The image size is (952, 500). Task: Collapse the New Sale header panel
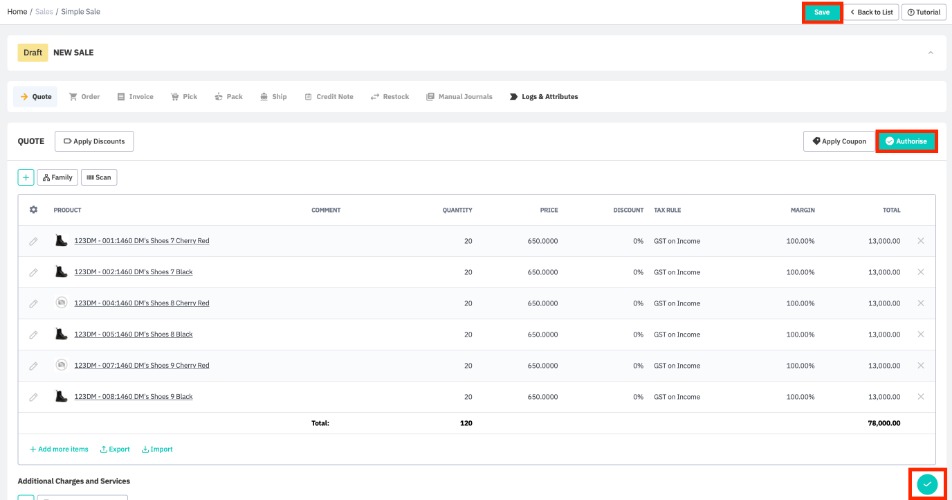[x=929, y=52]
